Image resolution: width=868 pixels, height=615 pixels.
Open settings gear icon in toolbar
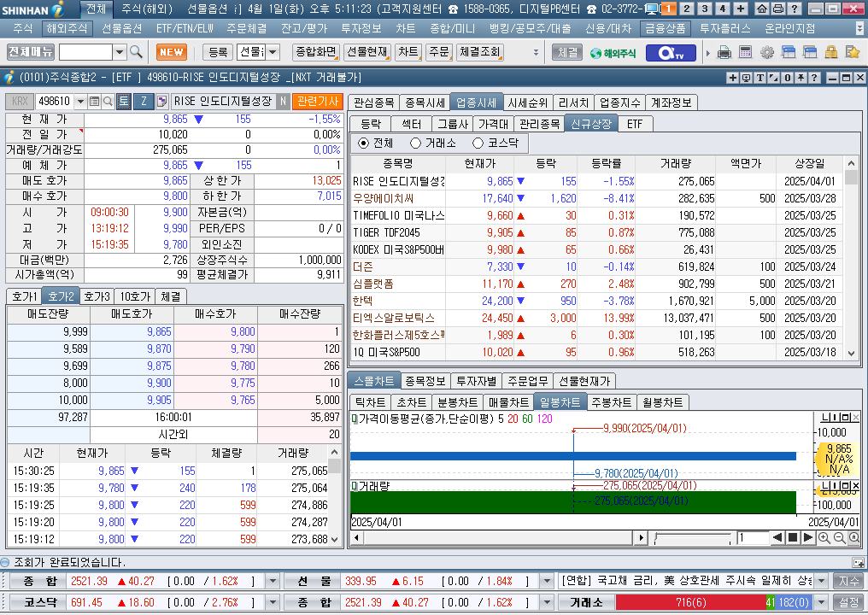pos(766,53)
